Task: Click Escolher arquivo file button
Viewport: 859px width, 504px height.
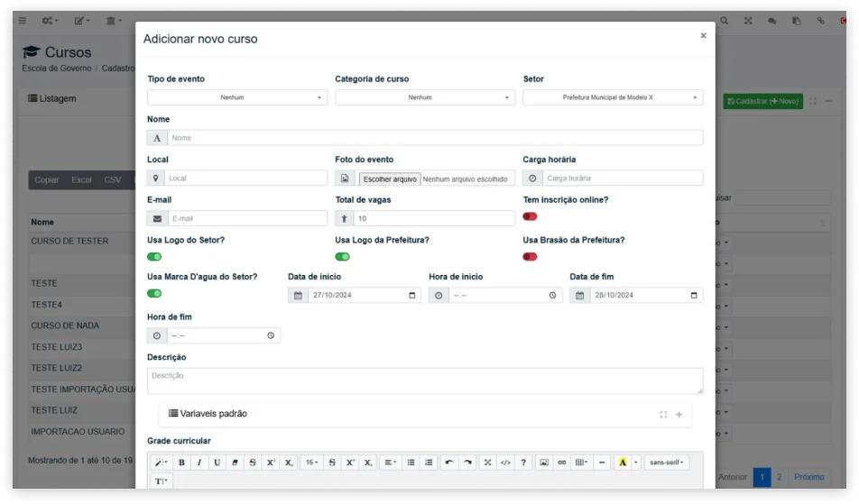Action: (390, 179)
